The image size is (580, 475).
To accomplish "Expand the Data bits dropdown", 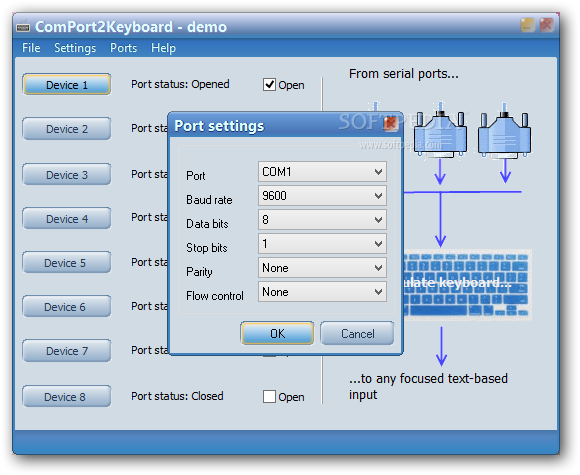I will pyautogui.click(x=322, y=219).
